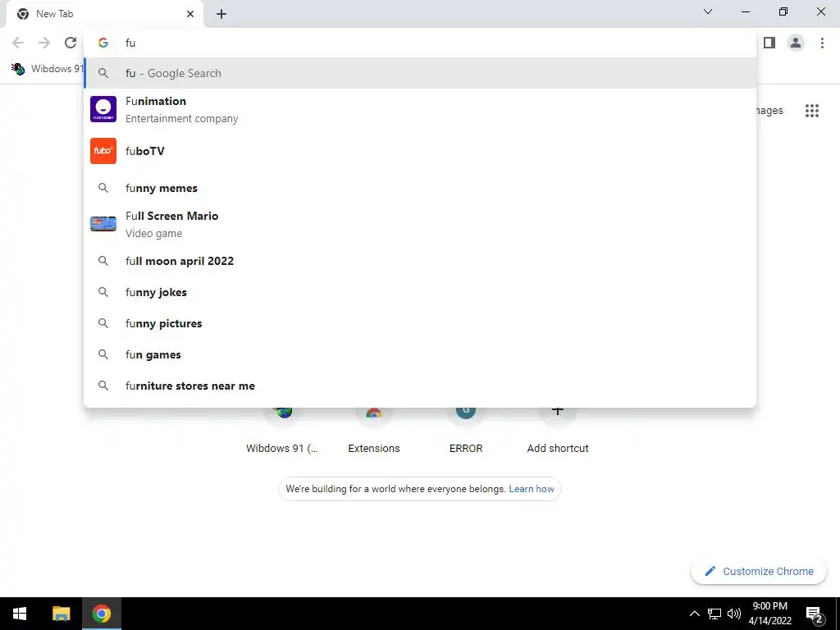Viewport: 840px width, 630px height.
Task: Open the volume control icon
Action: 734,614
